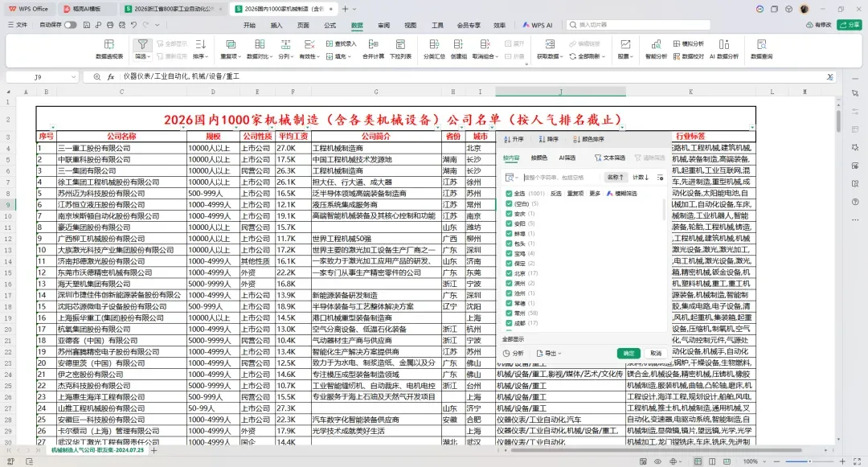Click the 智能分析 smart analysis icon
Screen dimensions: 868x467
656,49
